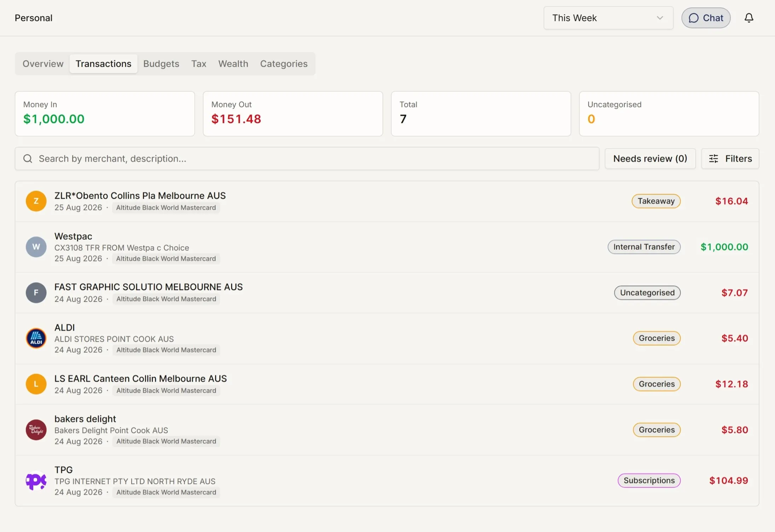Click the $1,000.00 Westpac transfer amount
This screenshot has width=775, height=532.
coord(724,247)
